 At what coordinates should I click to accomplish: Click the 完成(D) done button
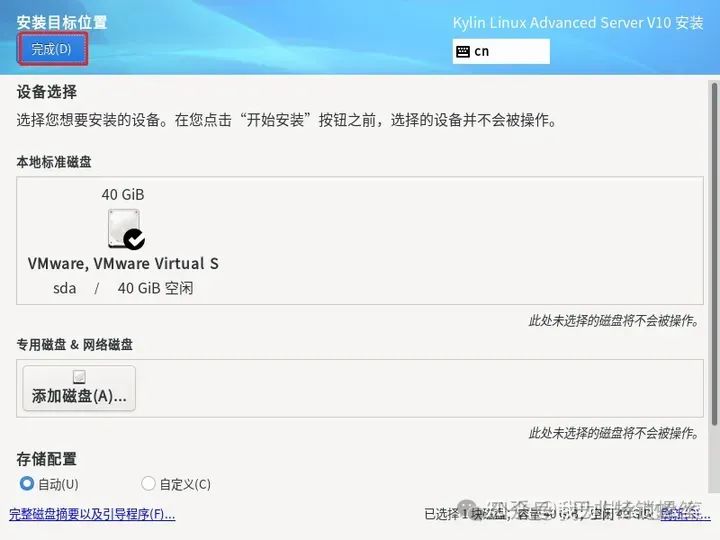pyautogui.click(x=52, y=49)
